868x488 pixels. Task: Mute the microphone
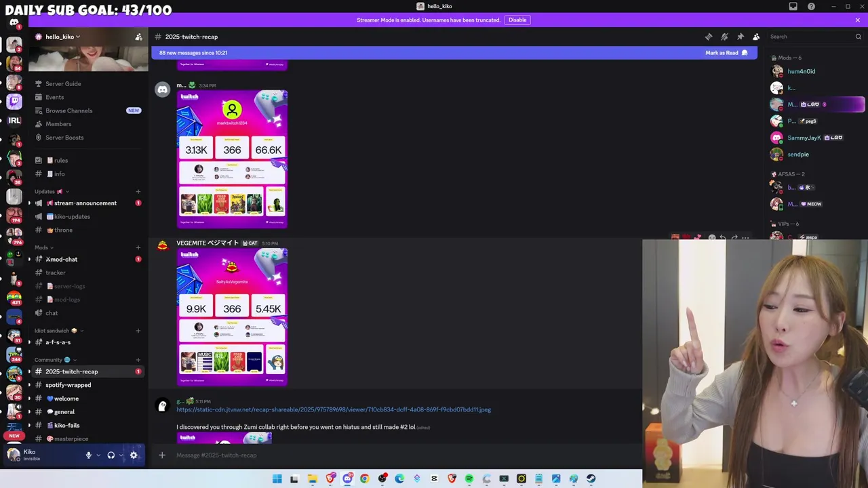[88, 455]
